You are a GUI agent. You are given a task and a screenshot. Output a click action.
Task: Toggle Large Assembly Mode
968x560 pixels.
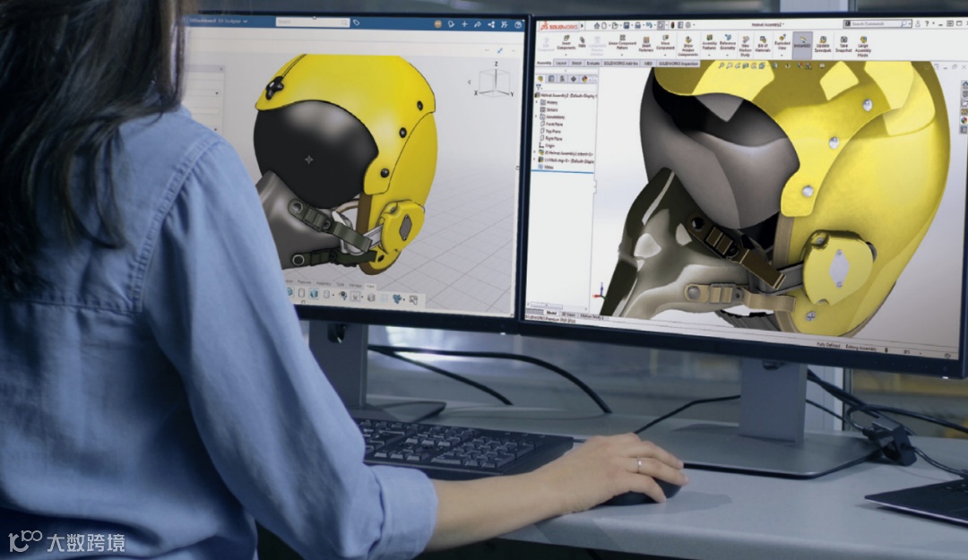862,46
